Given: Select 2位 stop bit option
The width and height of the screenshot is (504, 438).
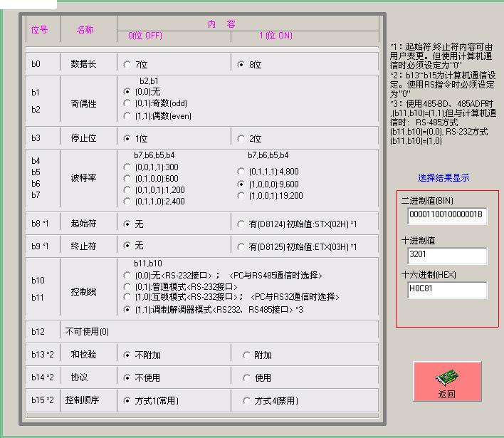Looking at the screenshot, I should 241,139.
